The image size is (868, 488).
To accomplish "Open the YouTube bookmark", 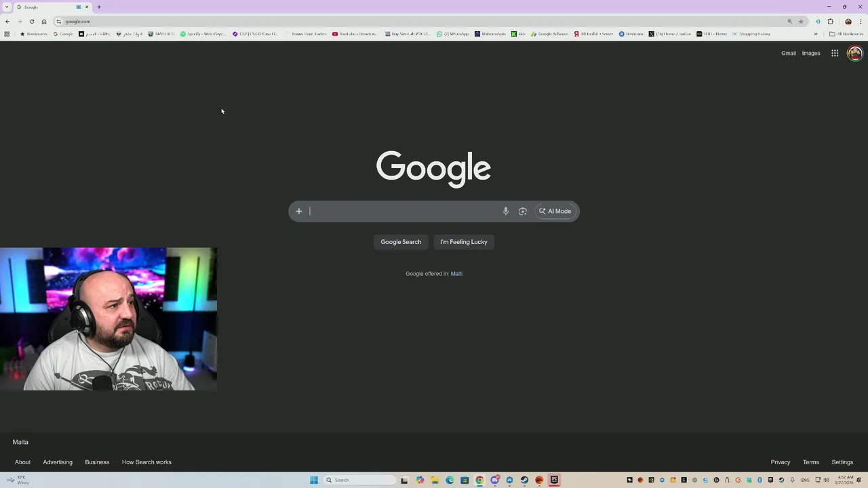I will pyautogui.click(x=355, y=34).
